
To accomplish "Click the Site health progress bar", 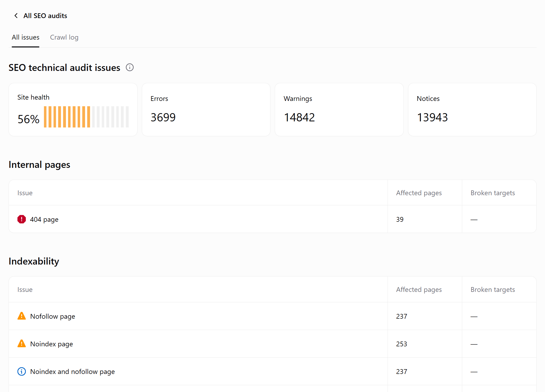I will pyautogui.click(x=86, y=117).
